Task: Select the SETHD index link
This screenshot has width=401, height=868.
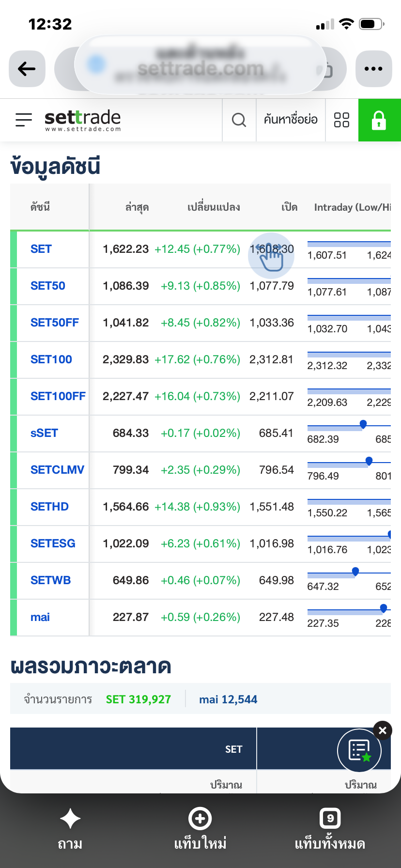Action: pos(49,507)
